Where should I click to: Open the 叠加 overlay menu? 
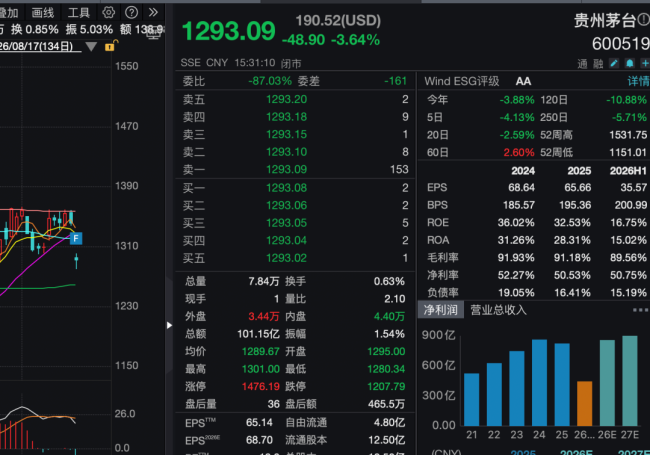click(x=9, y=13)
